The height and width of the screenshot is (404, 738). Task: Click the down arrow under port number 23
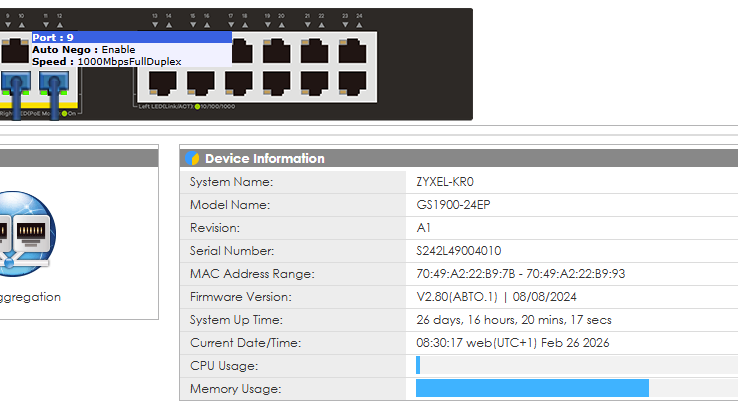point(345,25)
